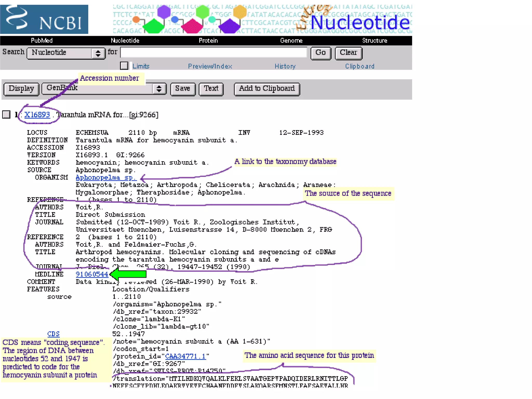Image resolution: width=532 pixels, height=399 pixels.
Task: Go to the Genome tab
Action: coord(291,41)
